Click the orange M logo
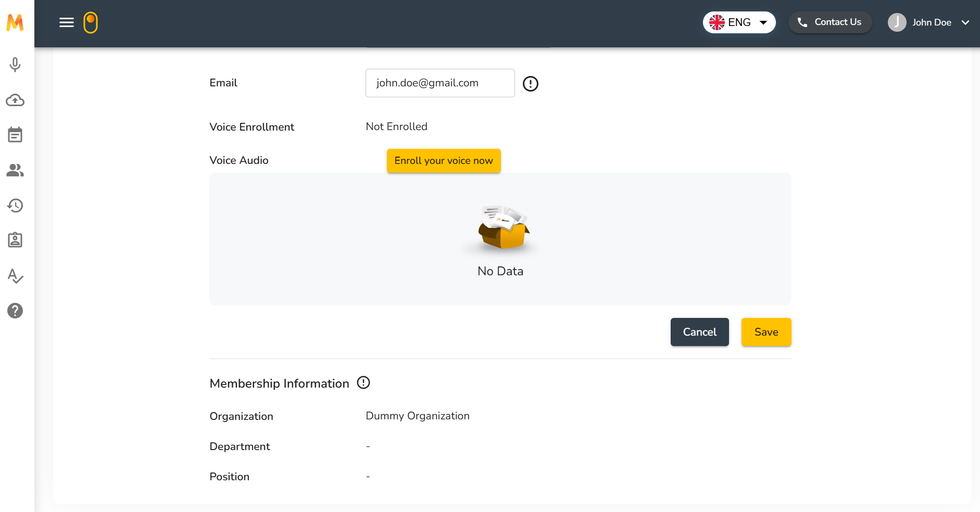The height and width of the screenshot is (512, 980). pyautogui.click(x=15, y=22)
